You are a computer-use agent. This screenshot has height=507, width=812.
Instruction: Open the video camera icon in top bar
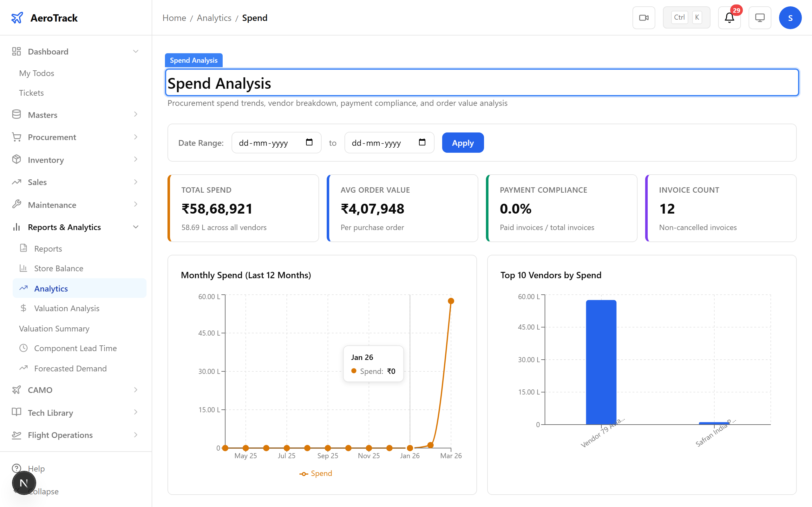pos(644,17)
